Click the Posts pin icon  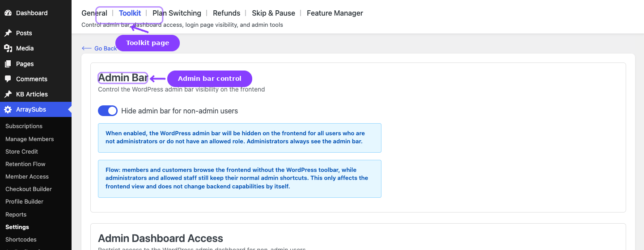(x=8, y=33)
